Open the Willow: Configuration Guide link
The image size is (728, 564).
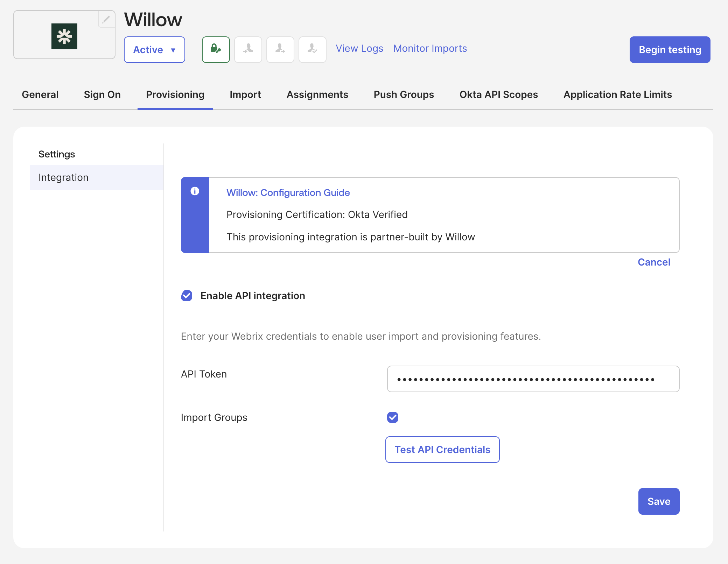pyautogui.click(x=288, y=192)
